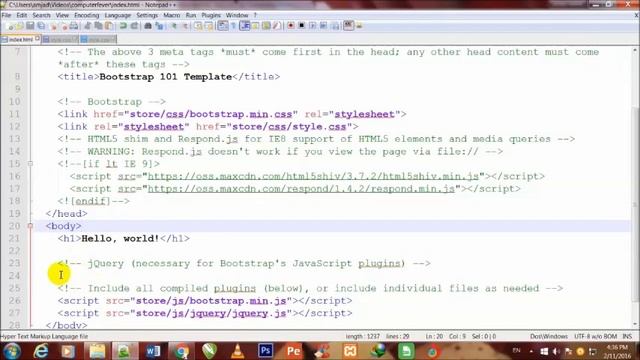This screenshot has height=360, width=640.
Task: Click the UTF-8 w/o BOM status field
Action: point(596,336)
